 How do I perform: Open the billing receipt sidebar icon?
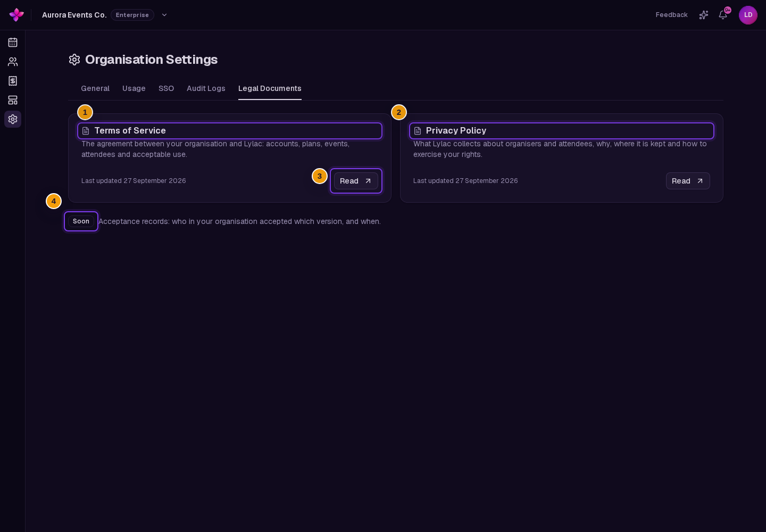point(13,81)
